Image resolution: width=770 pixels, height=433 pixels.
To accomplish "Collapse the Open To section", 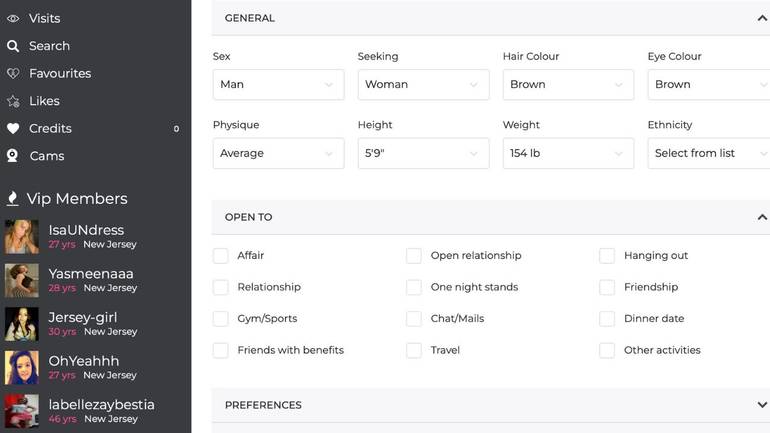I will click(762, 217).
